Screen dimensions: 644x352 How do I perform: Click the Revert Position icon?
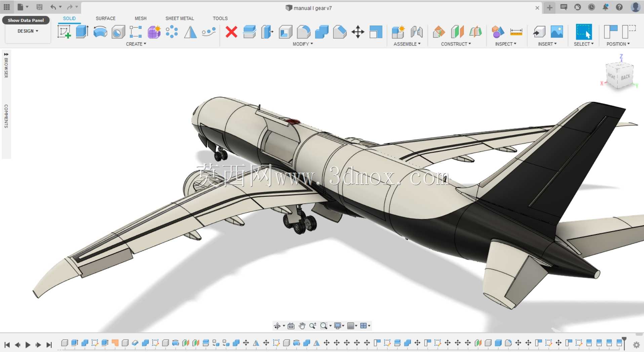pyautogui.click(x=629, y=32)
